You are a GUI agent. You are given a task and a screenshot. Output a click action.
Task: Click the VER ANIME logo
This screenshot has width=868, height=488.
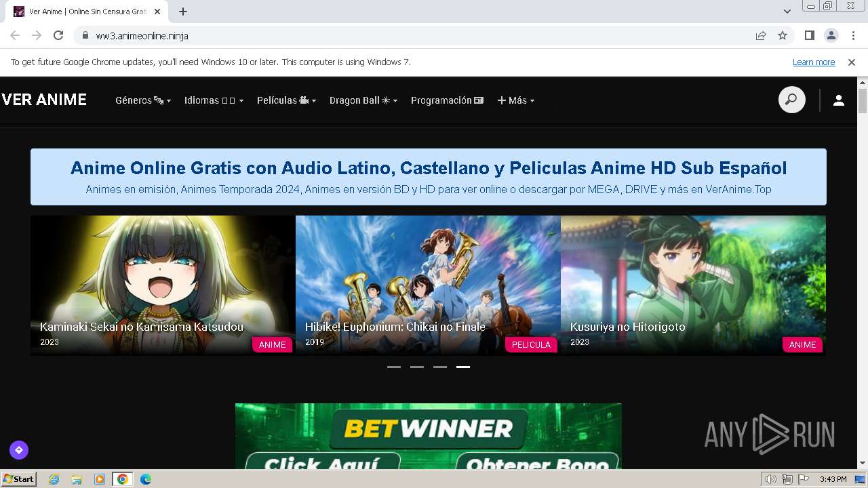(x=44, y=100)
